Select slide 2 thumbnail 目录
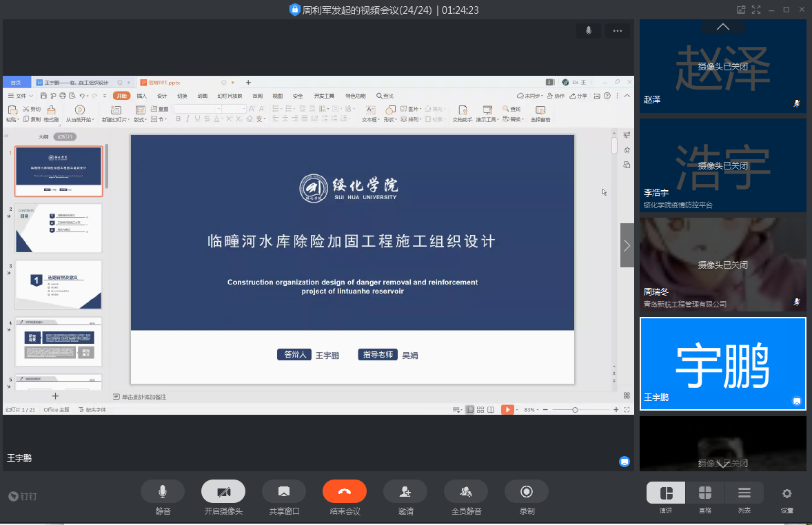812x525 pixels. (x=59, y=228)
